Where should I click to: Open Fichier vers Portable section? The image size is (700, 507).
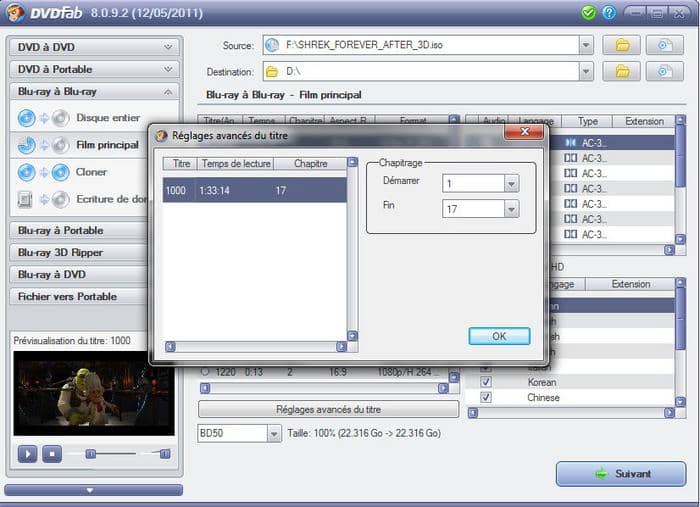pyautogui.click(x=79, y=297)
